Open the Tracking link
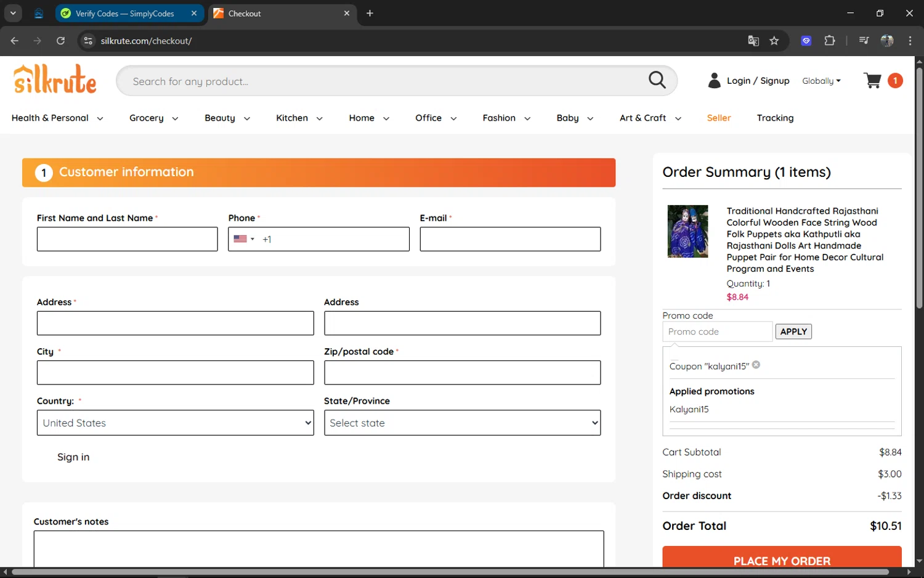Viewport: 924px width, 578px height. coord(775,118)
